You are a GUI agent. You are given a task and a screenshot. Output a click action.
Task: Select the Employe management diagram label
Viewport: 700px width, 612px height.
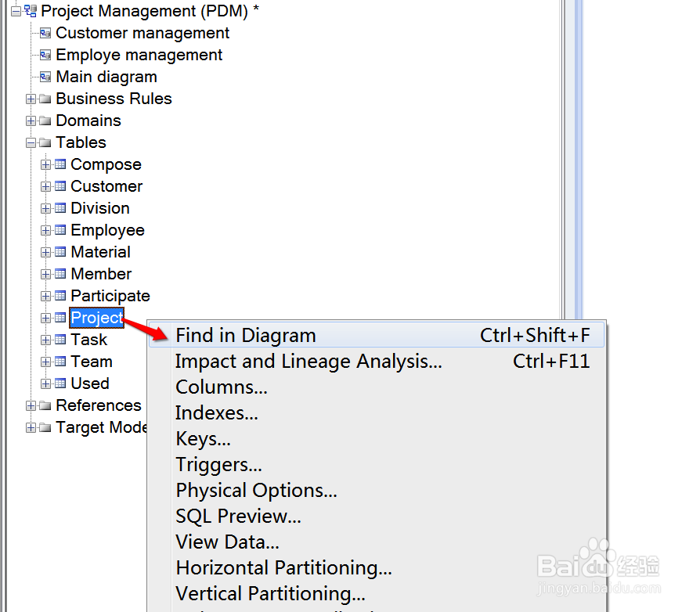(x=139, y=55)
